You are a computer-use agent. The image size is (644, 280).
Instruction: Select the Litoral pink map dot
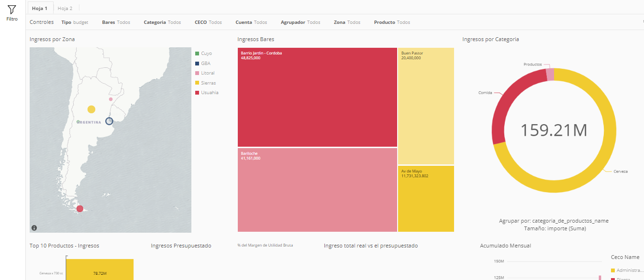point(111,99)
